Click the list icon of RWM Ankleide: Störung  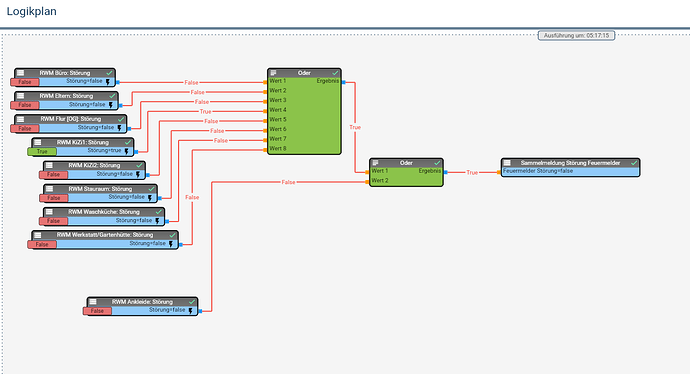(93, 302)
